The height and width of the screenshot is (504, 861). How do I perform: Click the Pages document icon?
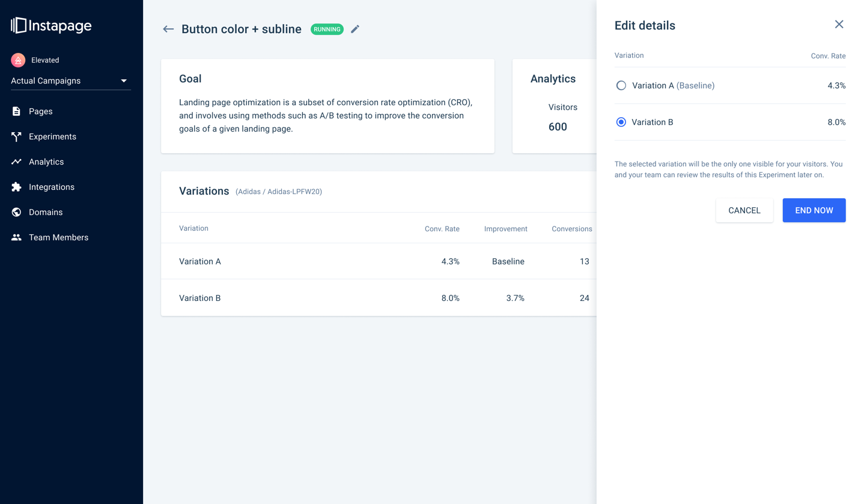coord(16,111)
